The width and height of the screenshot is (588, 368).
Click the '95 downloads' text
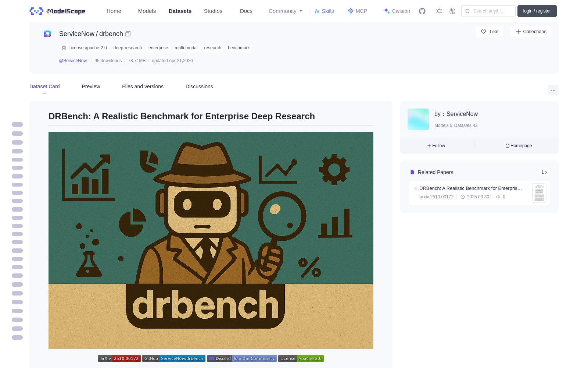click(108, 61)
